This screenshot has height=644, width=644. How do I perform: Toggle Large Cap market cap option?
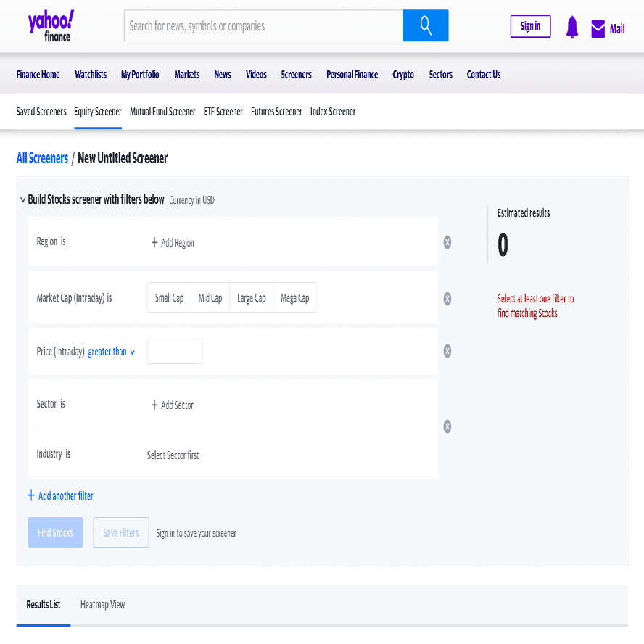click(x=252, y=298)
